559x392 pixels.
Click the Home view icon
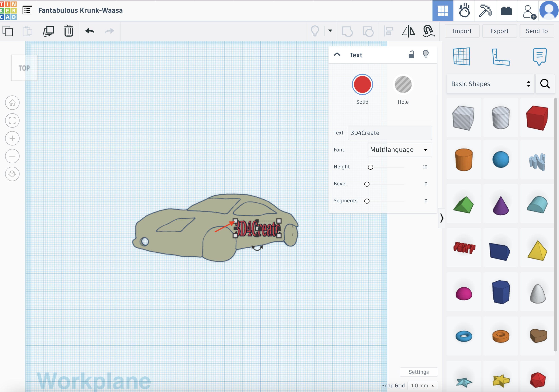point(12,103)
